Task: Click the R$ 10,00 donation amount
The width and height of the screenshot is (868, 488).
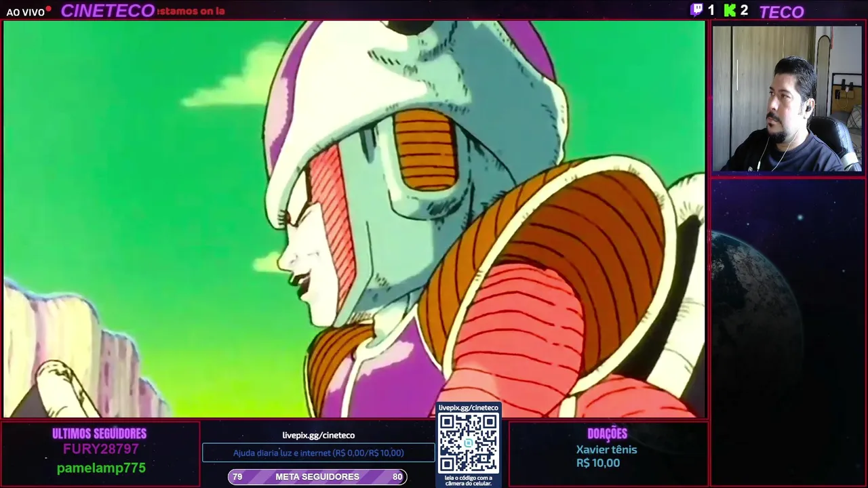Action: (x=598, y=463)
